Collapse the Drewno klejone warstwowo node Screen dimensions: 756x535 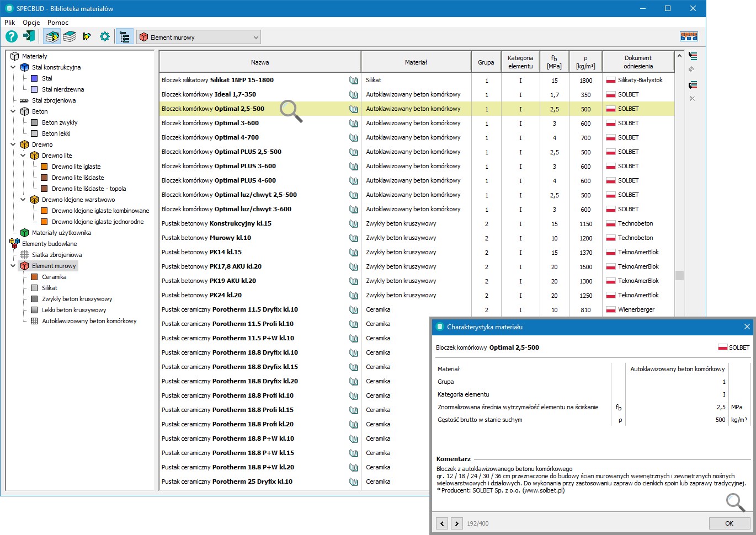pyautogui.click(x=23, y=200)
